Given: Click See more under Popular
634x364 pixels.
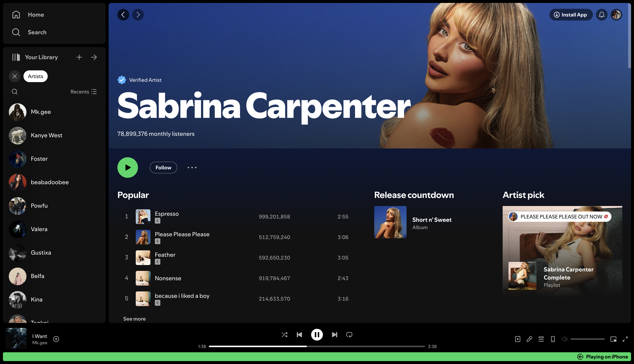Looking at the screenshot, I should [x=134, y=319].
